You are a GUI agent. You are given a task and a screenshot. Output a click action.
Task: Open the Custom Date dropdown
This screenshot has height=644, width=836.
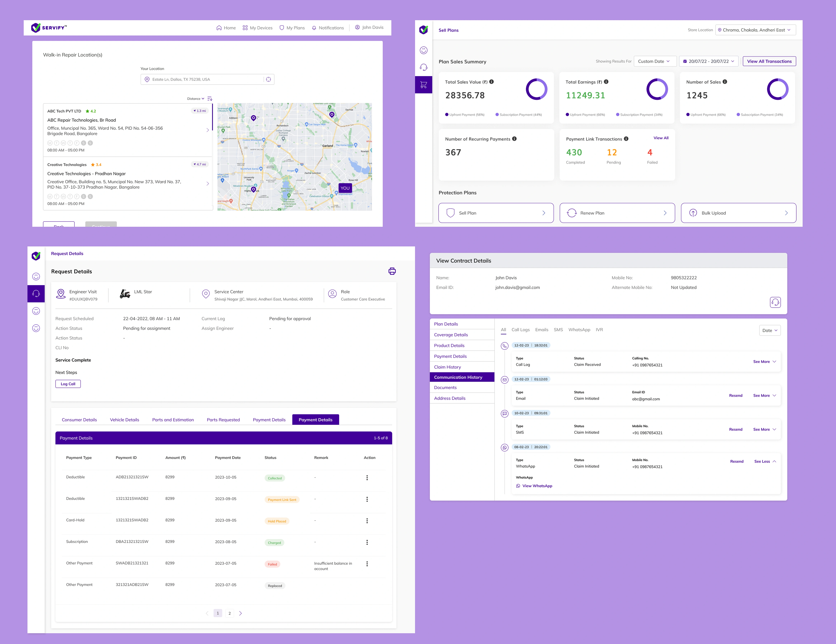(x=655, y=61)
